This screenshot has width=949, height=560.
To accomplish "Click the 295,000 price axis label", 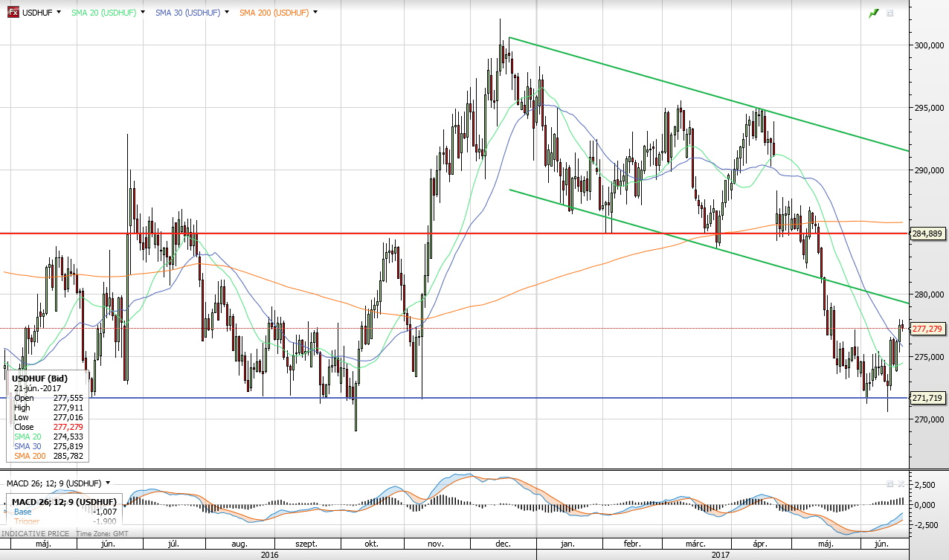I will (x=929, y=108).
